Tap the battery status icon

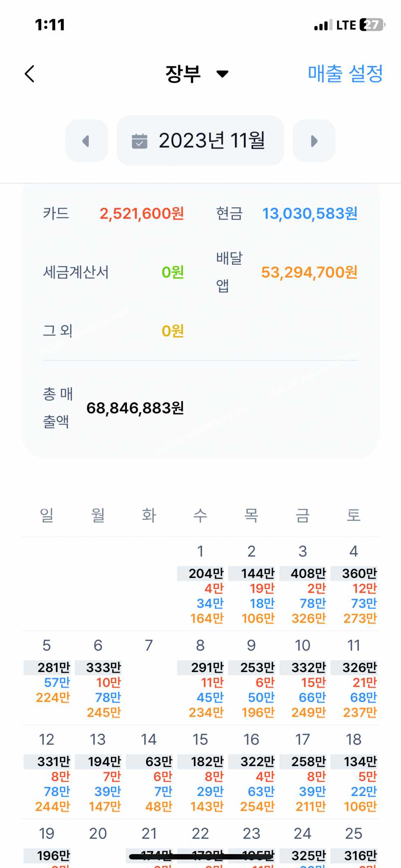coord(372,25)
